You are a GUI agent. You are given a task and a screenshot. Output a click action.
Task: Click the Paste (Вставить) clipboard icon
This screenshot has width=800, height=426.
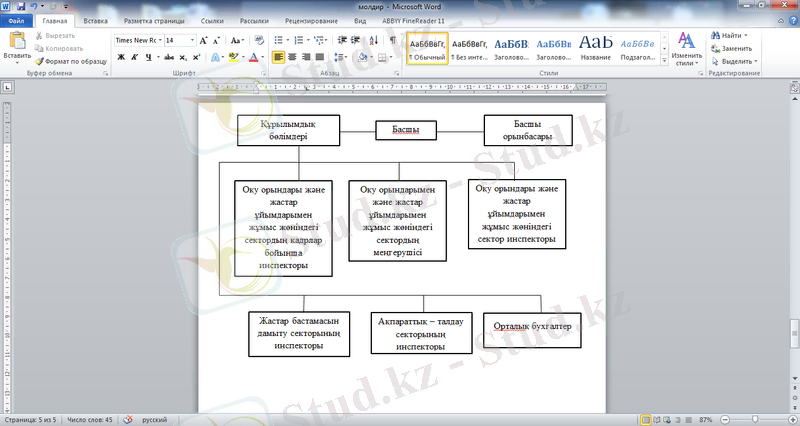click(x=17, y=41)
